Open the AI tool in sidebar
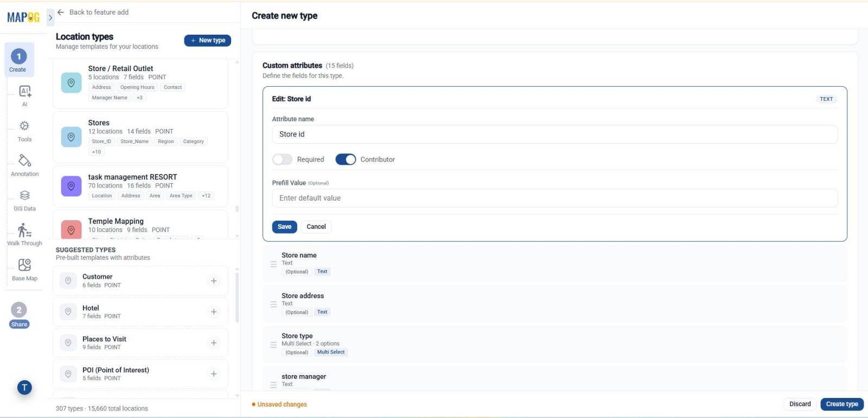 [x=24, y=95]
